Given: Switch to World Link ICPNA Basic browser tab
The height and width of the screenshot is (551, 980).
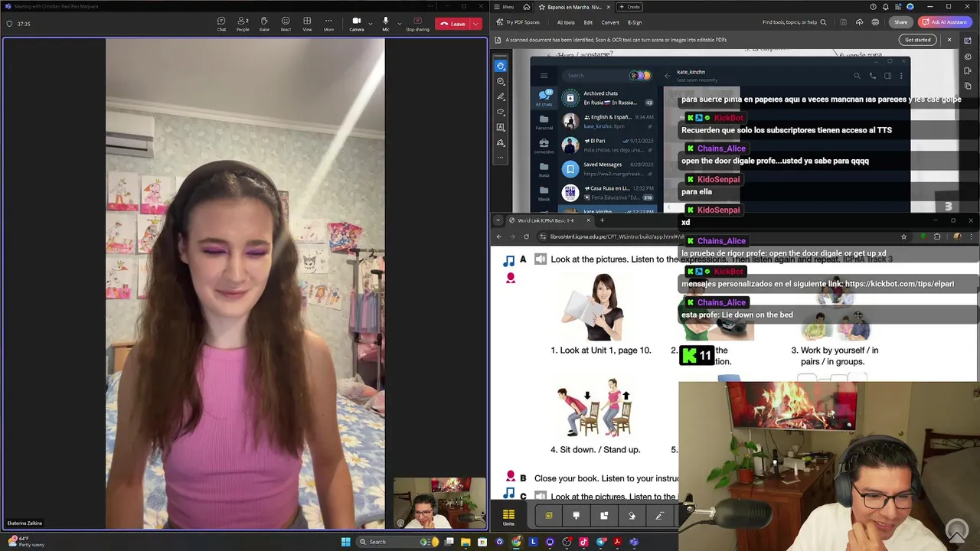Looking at the screenshot, I should (x=545, y=220).
